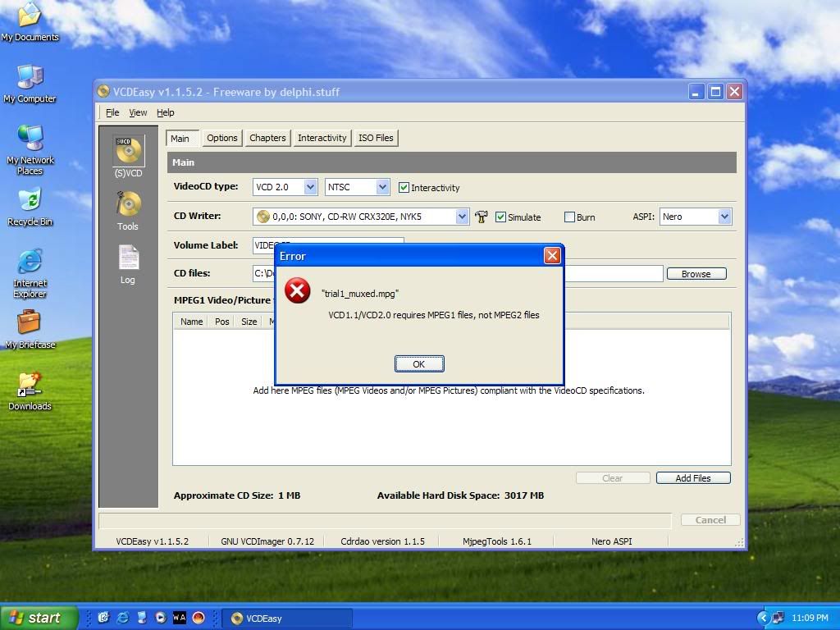The image size is (840, 630).
Task: Expand hidden tray icons arrow
Action: (x=763, y=618)
